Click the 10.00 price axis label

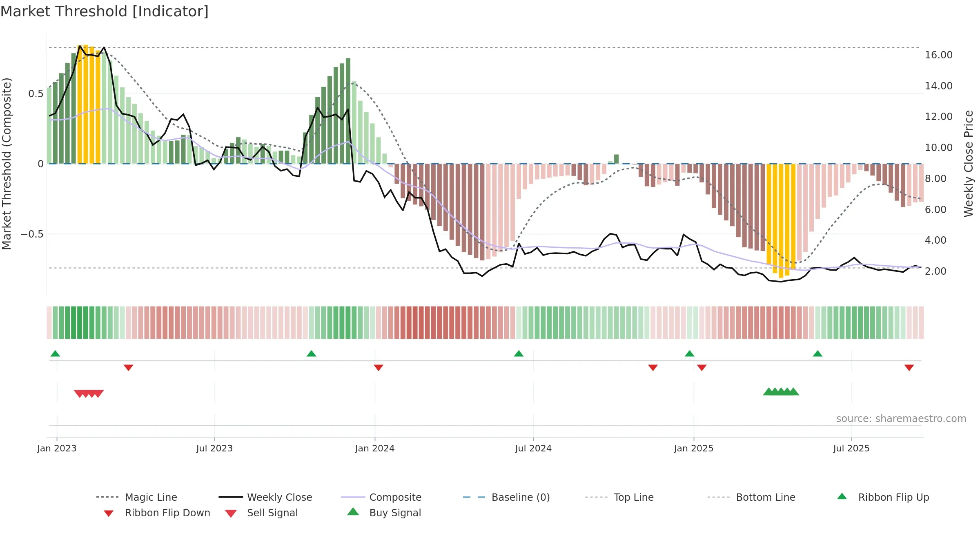tap(939, 148)
